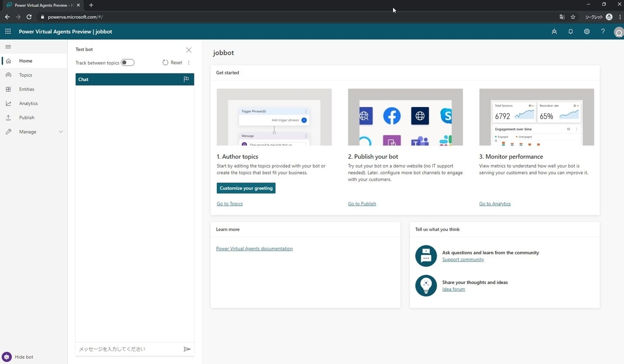The width and height of the screenshot is (624, 364).
Task: Click browser back arrow
Action: tap(7, 17)
